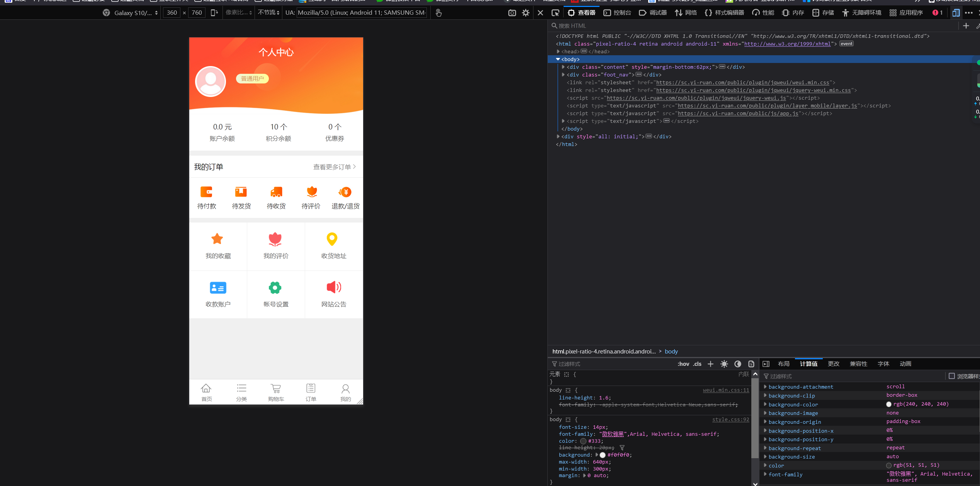Click the 我的收藏 star icon

click(217, 239)
